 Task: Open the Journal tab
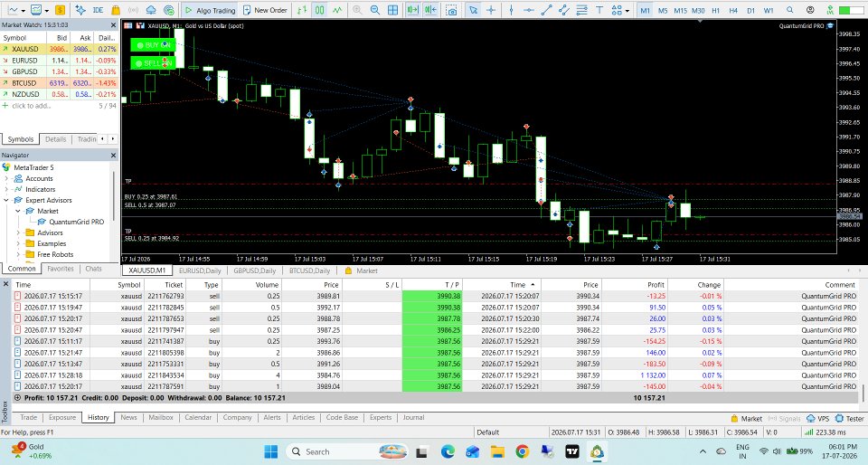tap(413, 417)
